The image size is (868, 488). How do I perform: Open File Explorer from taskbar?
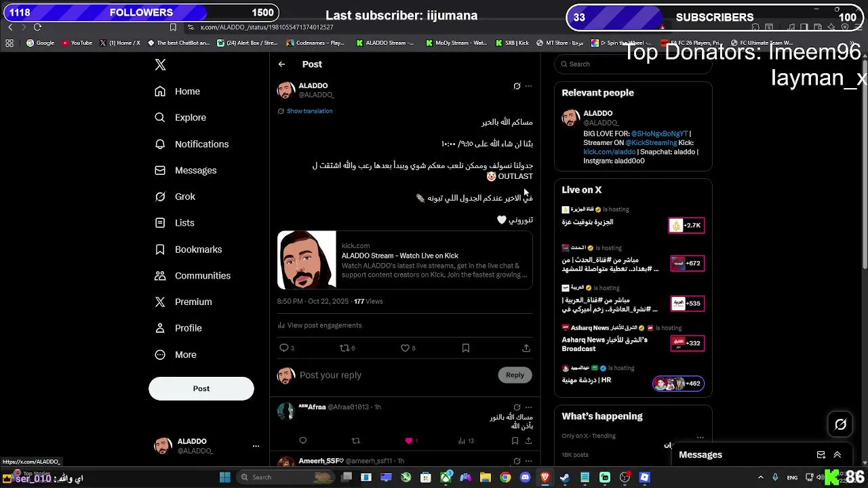[486, 477]
